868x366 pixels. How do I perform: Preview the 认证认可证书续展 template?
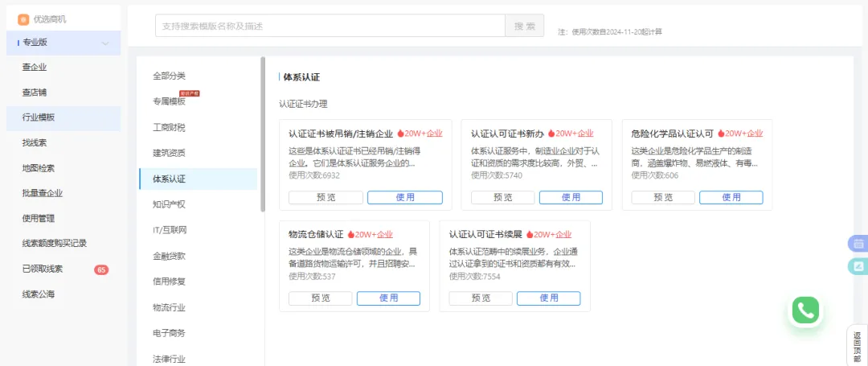[x=481, y=298]
